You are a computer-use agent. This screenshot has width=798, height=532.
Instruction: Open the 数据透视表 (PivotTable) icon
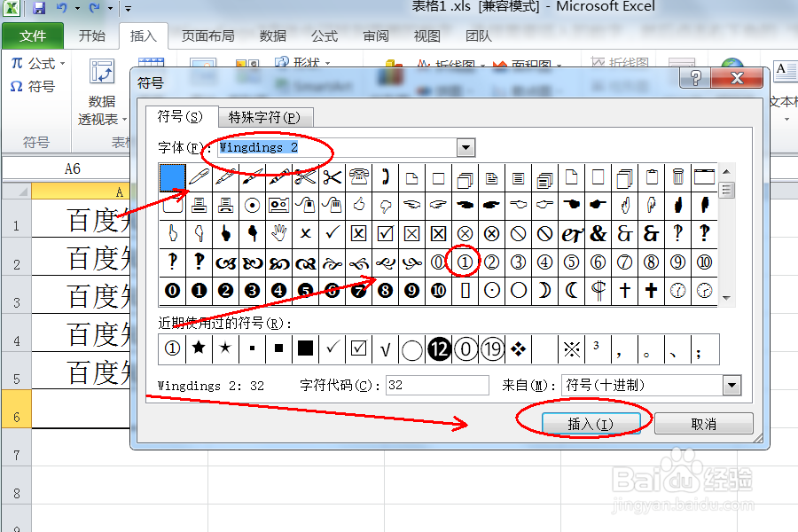pos(100,71)
